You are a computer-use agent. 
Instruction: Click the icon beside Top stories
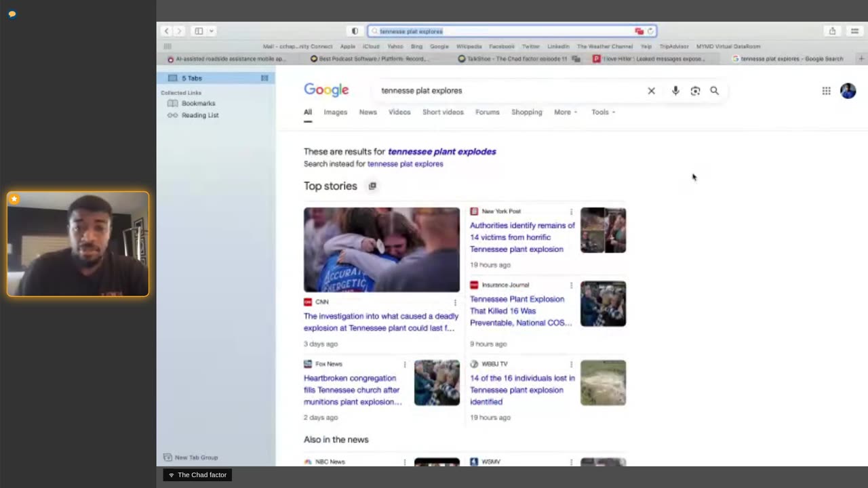(x=372, y=186)
